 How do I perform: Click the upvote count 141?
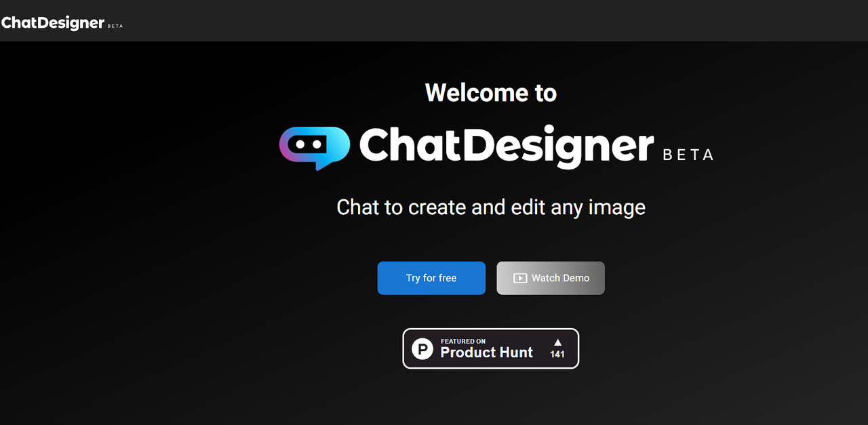click(557, 355)
